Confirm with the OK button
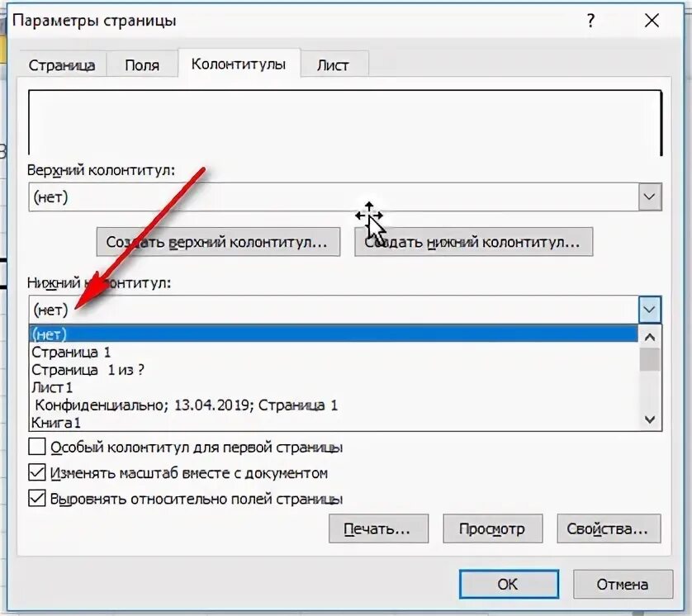Screen dimensions: 692x616 click(509, 585)
